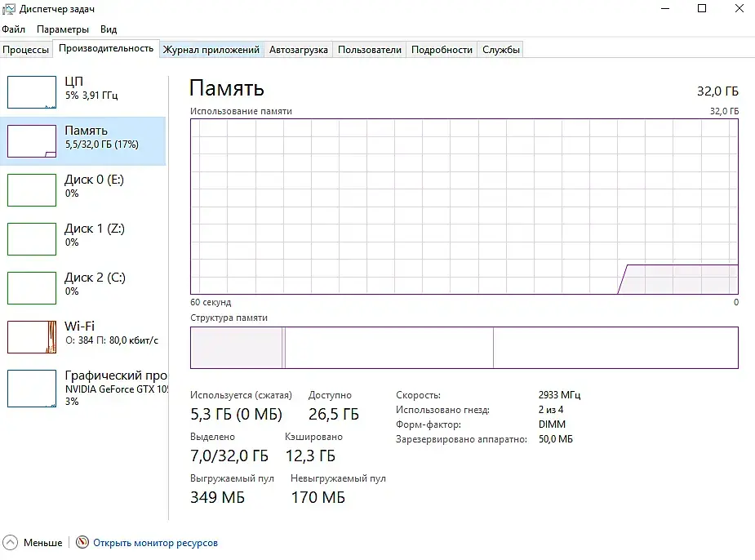Click the 'Зарезервировано аппаратно:' label
The width and height of the screenshot is (755, 560).
[461, 439]
